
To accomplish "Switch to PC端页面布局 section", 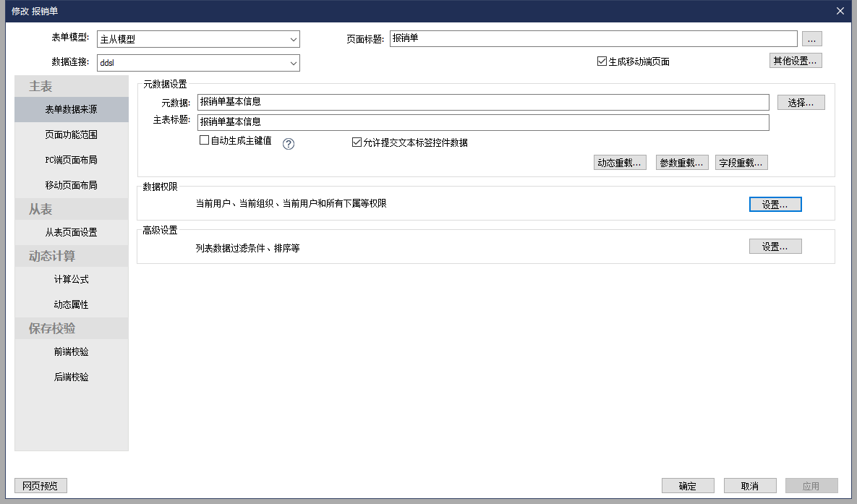I will 71,160.
